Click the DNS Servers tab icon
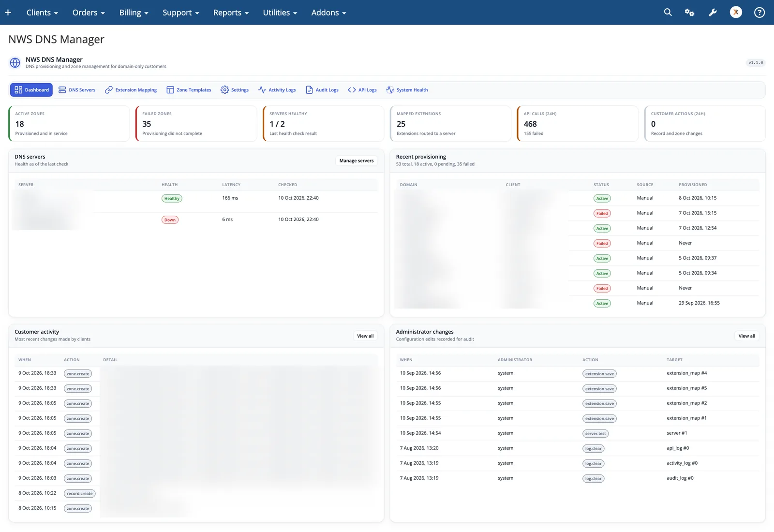The height and width of the screenshot is (532, 774). click(x=62, y=90)
